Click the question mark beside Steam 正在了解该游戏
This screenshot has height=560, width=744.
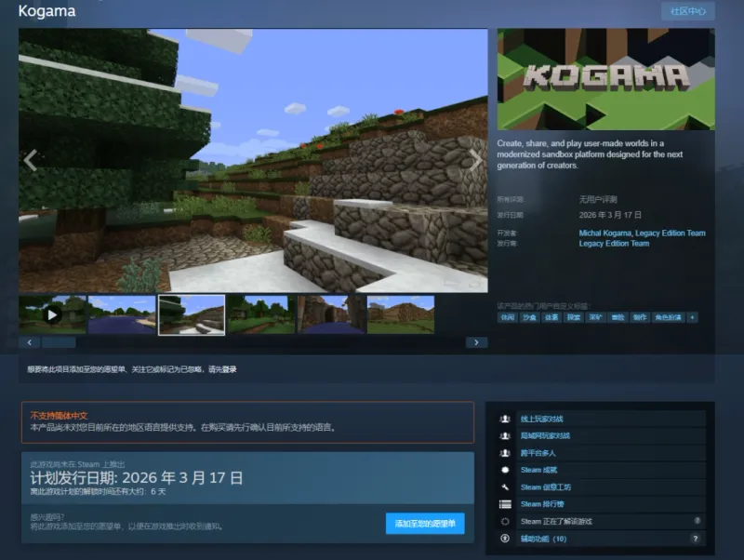coord(697,520)
